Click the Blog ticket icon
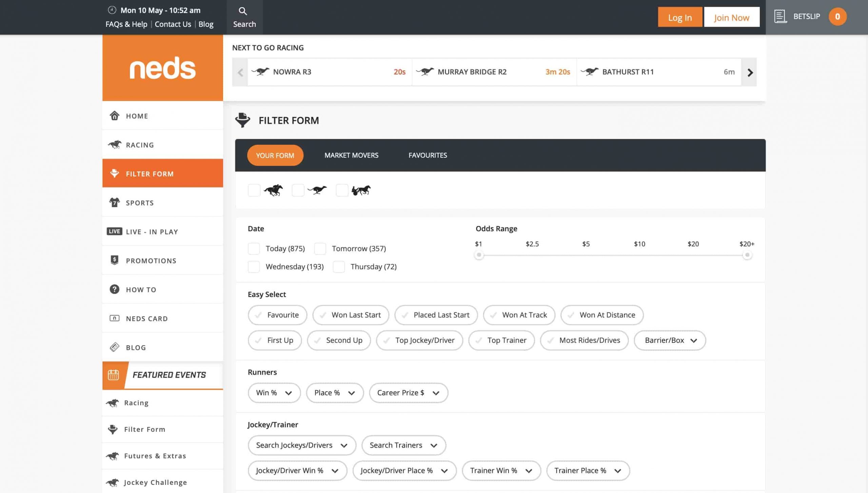 pos(115,347)
